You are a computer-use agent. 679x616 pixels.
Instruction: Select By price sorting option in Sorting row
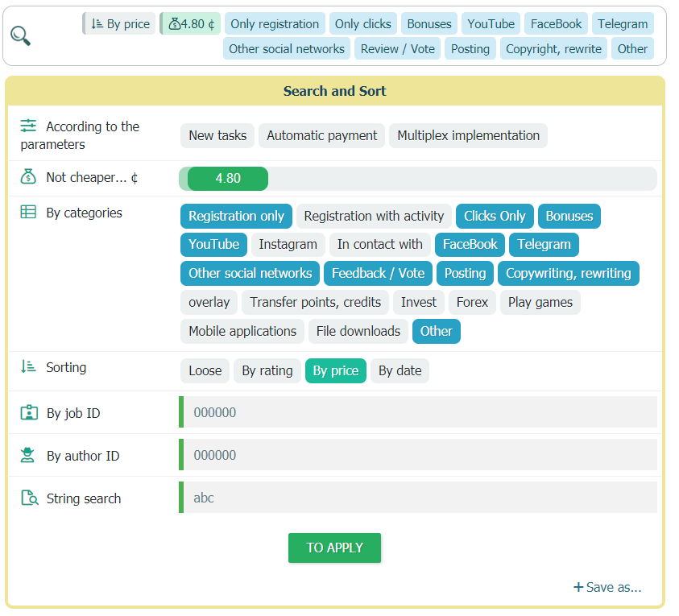[336, 371]
